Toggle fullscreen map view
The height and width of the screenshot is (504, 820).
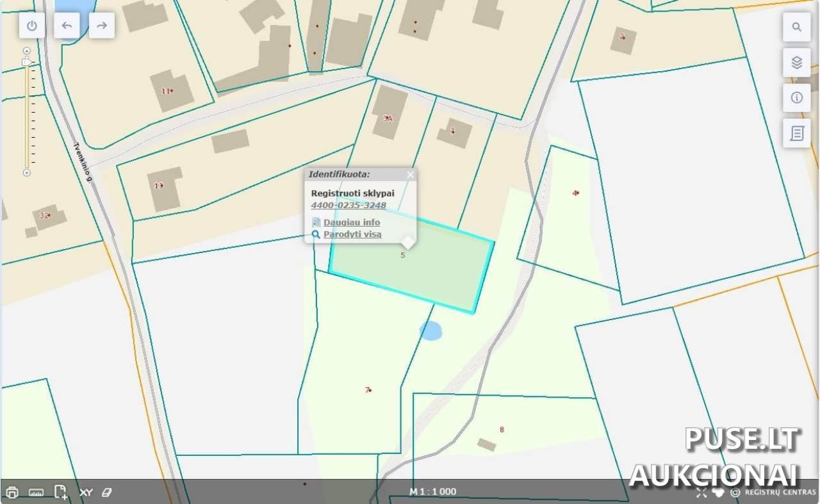point(701,492)
